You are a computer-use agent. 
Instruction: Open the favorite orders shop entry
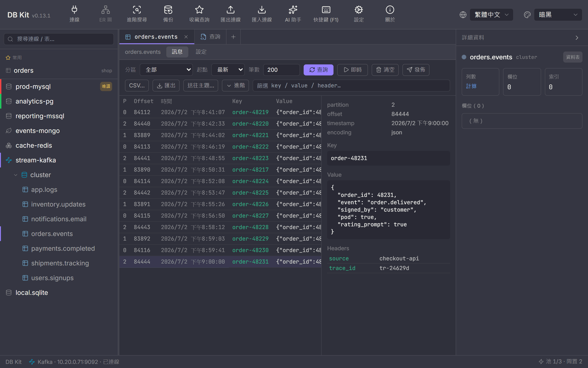pos(59,70)
